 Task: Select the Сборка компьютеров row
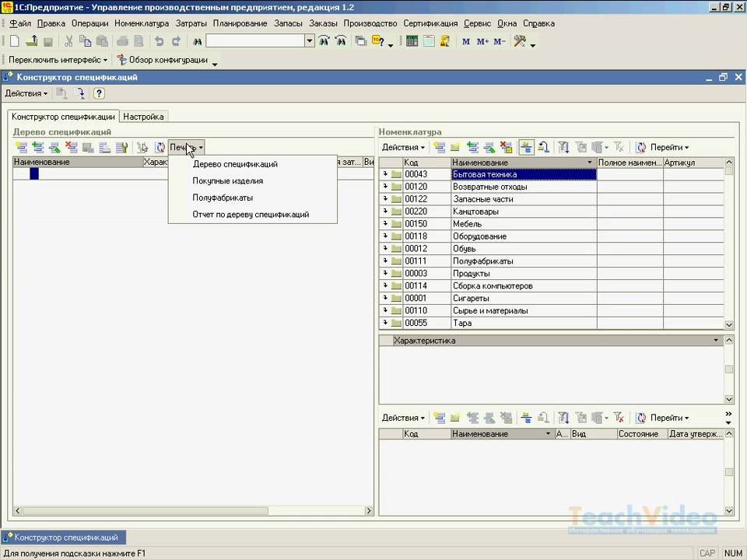tap(551, 285)
